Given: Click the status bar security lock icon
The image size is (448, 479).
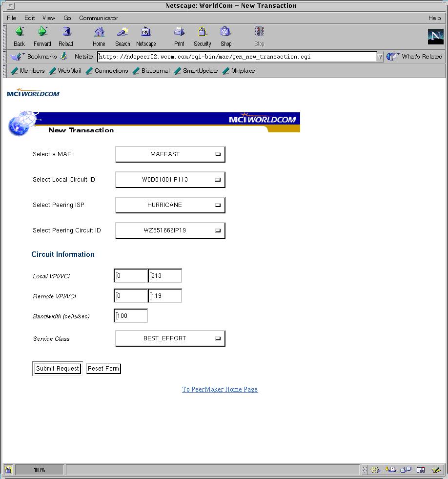Looking at the screenshot, I should coord(8,470).
